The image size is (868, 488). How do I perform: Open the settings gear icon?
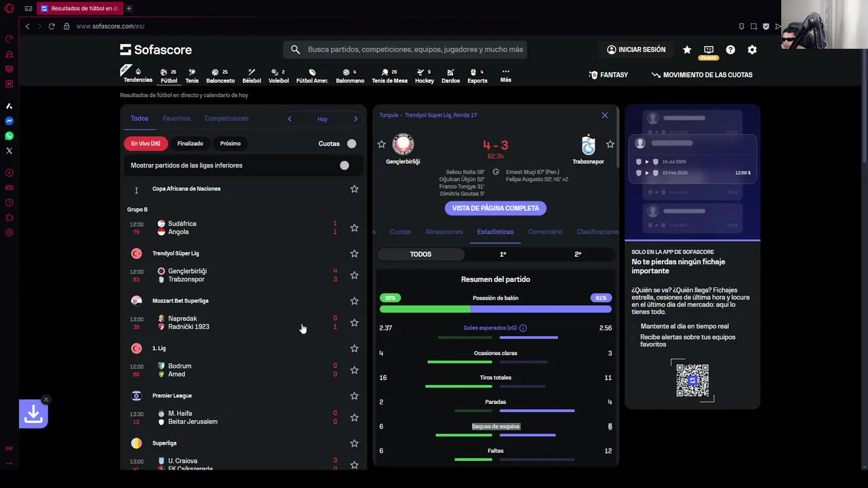click(752, 49)
